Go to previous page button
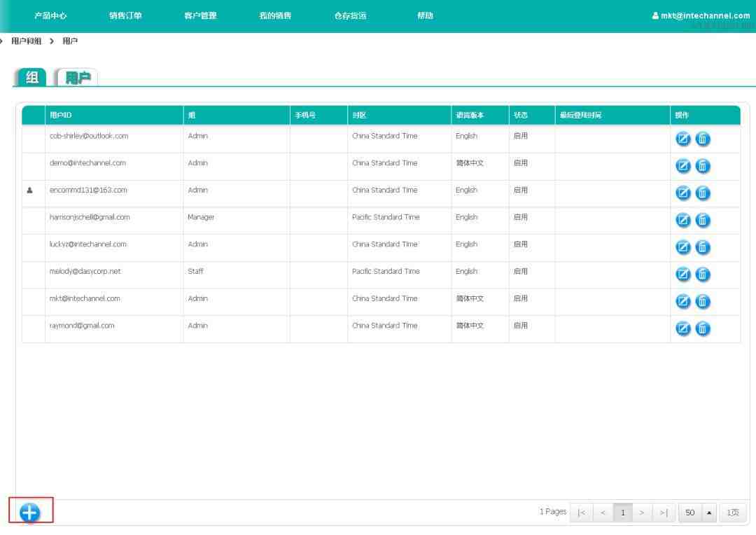 pyautogui.click(x=603, y=513)
